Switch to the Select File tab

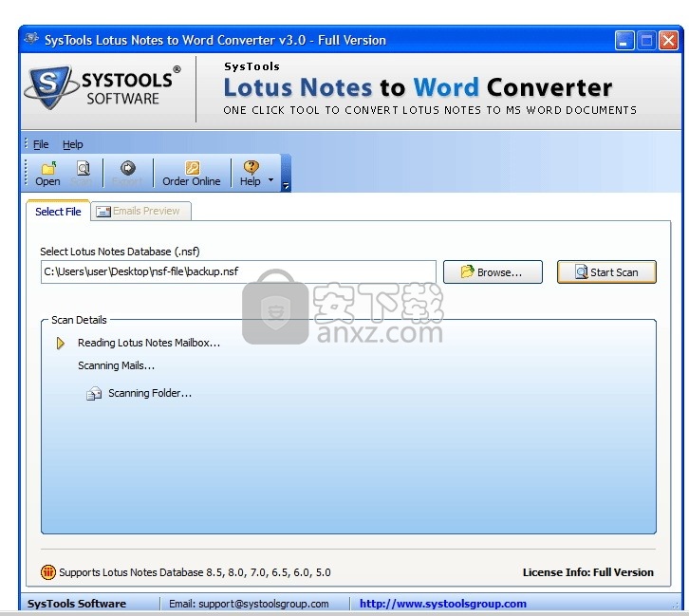pos(58,212)
